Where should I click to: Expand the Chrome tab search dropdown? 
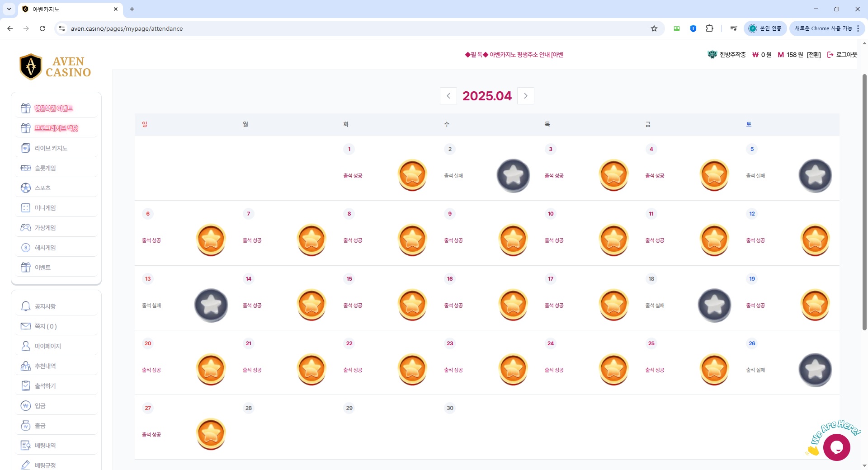9,9
